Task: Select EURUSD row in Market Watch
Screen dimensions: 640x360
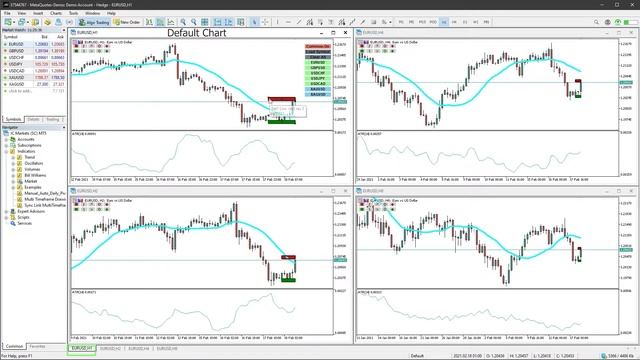Action: (x=33, y=44)
